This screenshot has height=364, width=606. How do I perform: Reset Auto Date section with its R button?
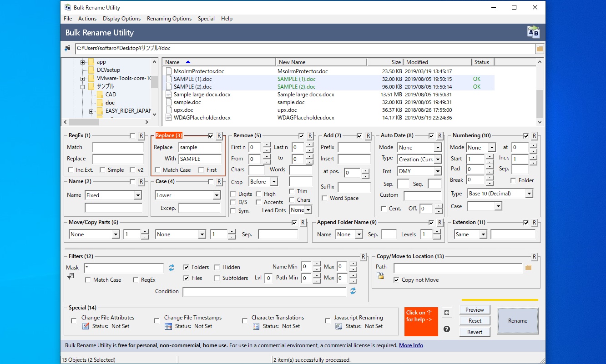[x=440, y=136]
